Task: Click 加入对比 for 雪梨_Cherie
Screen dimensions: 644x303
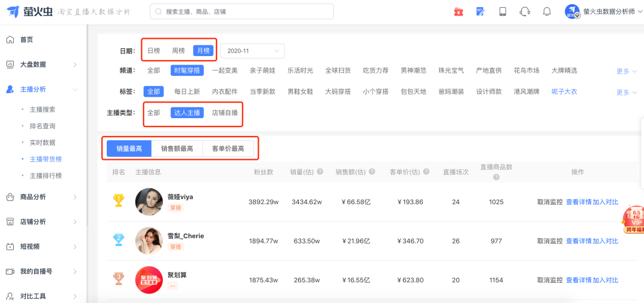Action: click(605, 241)
